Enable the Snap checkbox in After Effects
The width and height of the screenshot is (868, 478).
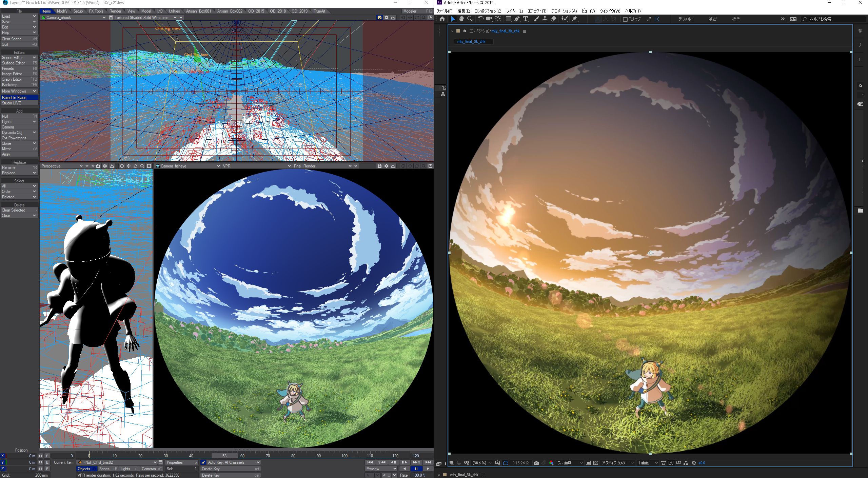(x=625, y=19)
